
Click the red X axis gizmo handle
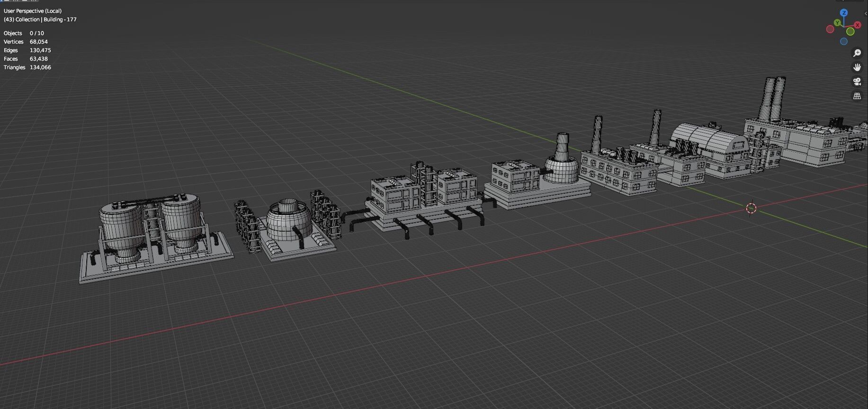pyautogui.click(x=857, y=25)
